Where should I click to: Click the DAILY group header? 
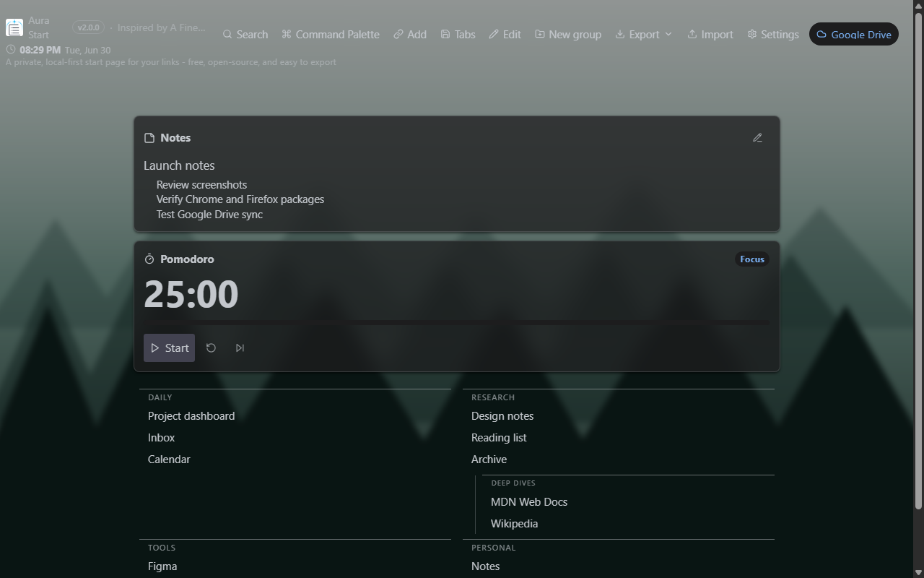point(160,397)
